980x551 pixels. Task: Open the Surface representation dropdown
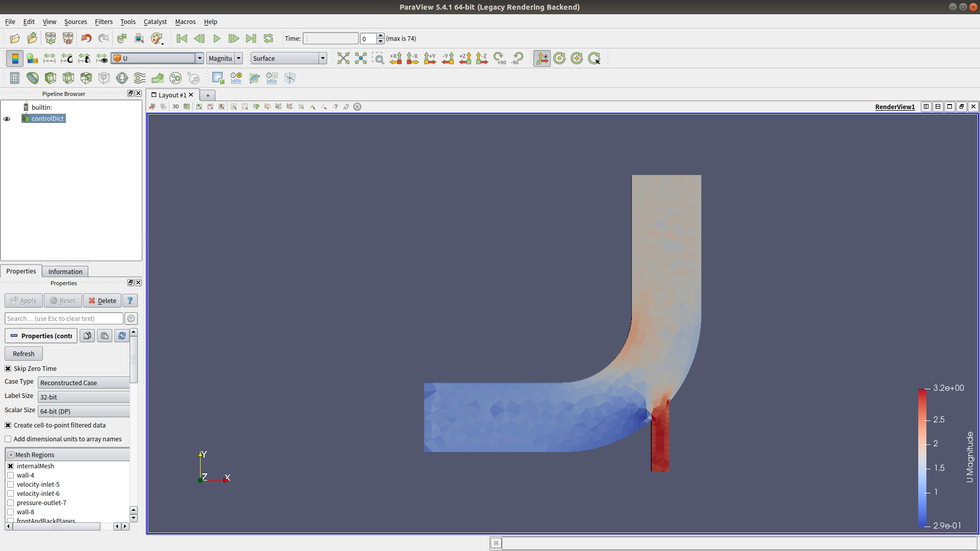[x=288, y=59]
